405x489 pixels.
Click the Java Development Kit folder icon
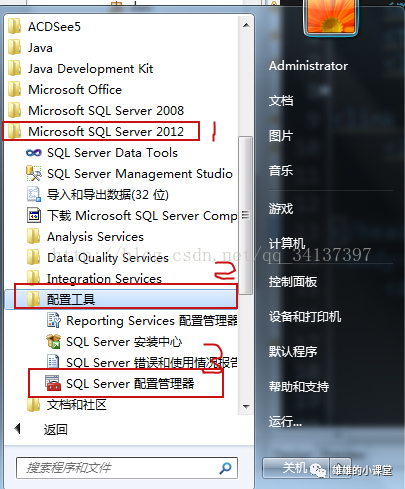14,68
